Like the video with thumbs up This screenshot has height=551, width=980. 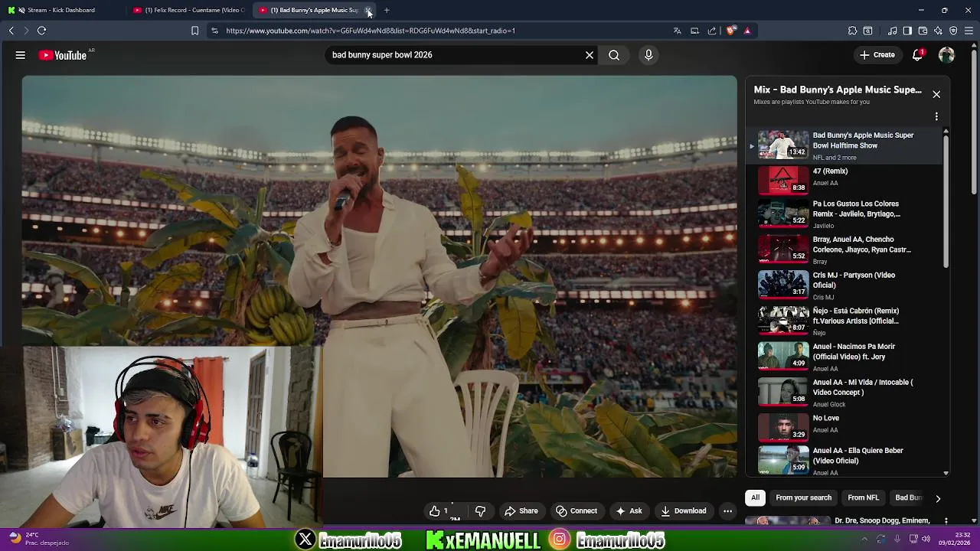coord(439,511)
